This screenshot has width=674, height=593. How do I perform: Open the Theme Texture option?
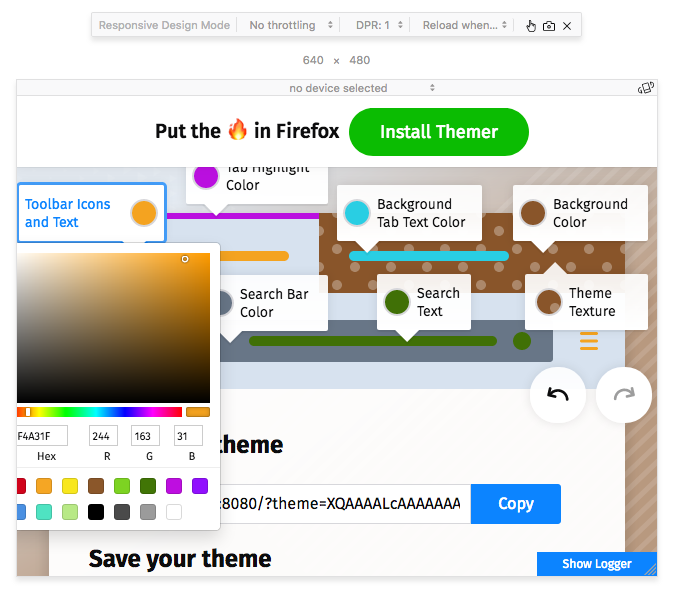pyautogui.click(x=586, y=302)
